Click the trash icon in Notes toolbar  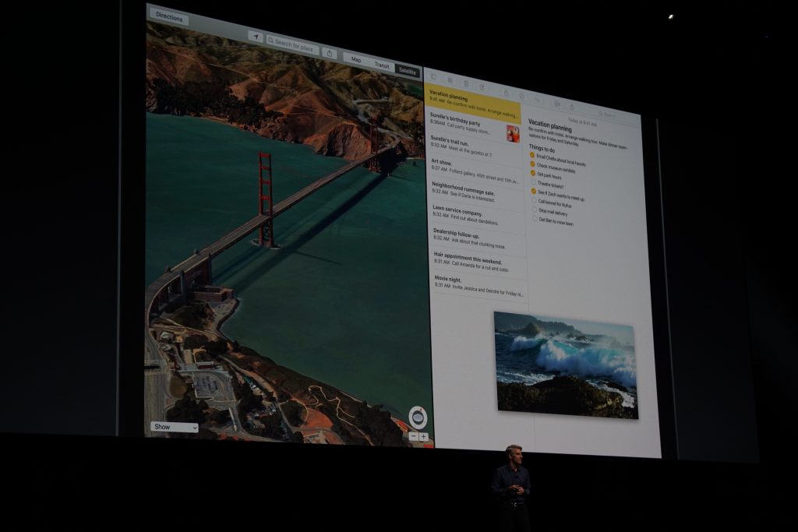click(x=466, y=83)
